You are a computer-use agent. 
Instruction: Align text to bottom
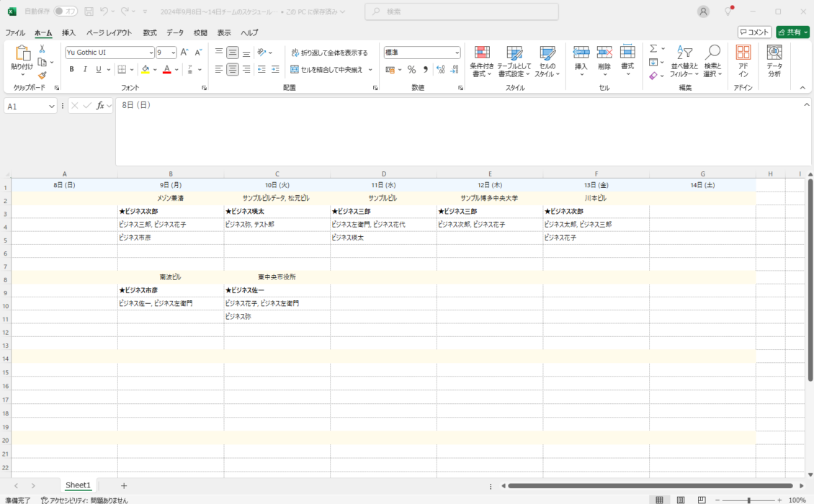point(246,53)
